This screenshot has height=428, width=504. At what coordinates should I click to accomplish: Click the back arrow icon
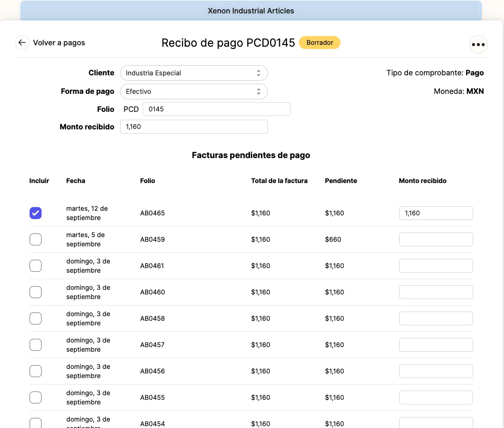pyautogui.click(x=22, y=43)
